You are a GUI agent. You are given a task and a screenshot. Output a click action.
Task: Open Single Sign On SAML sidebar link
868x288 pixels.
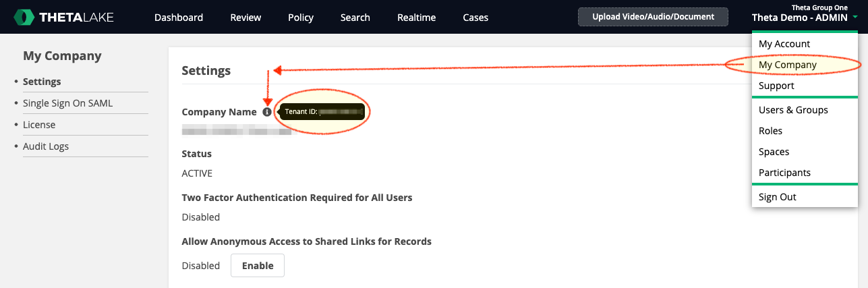point(67,103)
